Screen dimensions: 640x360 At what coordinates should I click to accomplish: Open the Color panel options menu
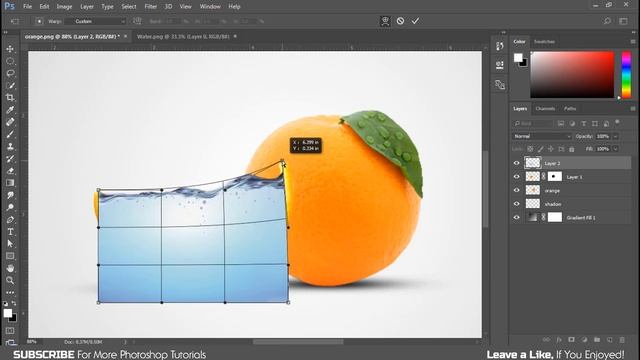tap(633, 42)
